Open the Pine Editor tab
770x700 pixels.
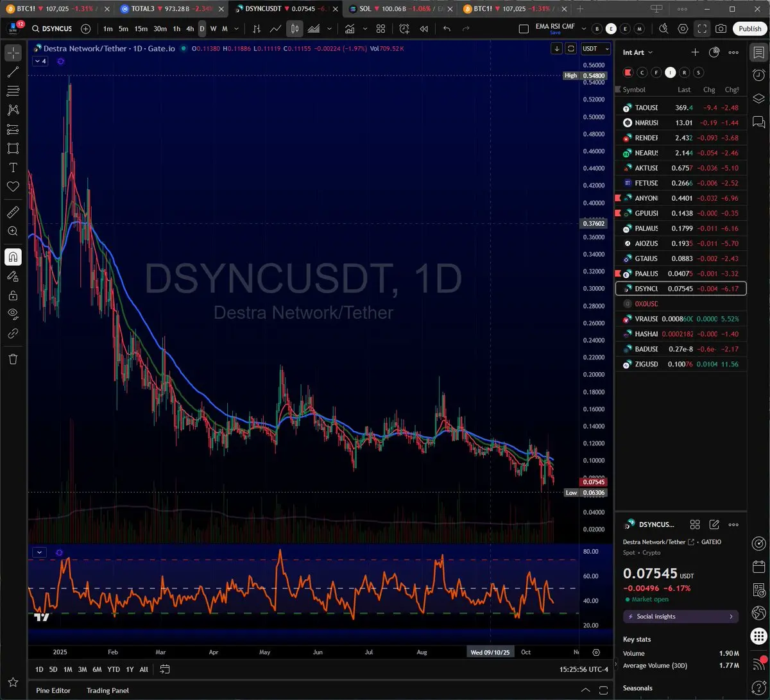click(53, 690)
